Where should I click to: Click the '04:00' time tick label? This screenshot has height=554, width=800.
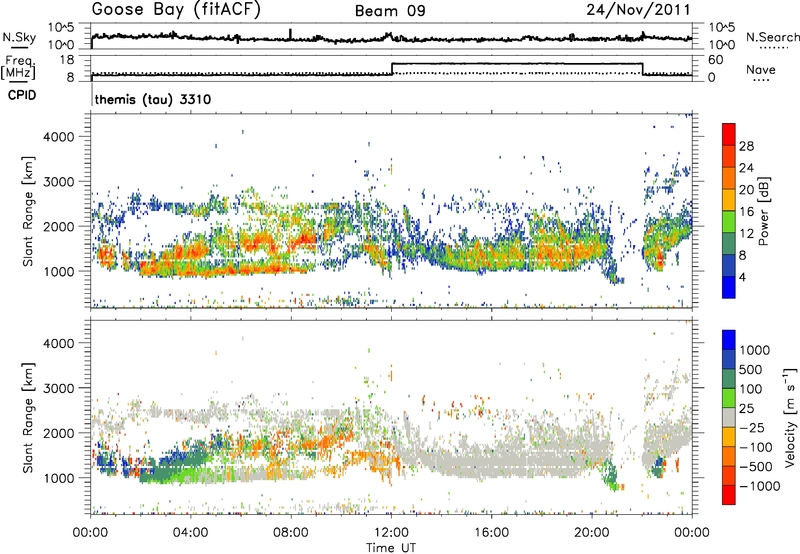190,533
